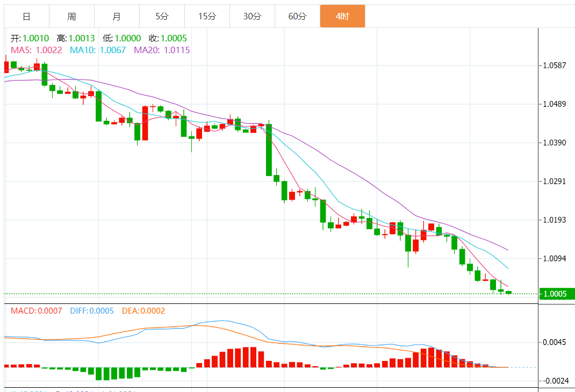575x392 pixels.
Task: Select the 30分 timeframe tab
Action: [x=252, y=16]
